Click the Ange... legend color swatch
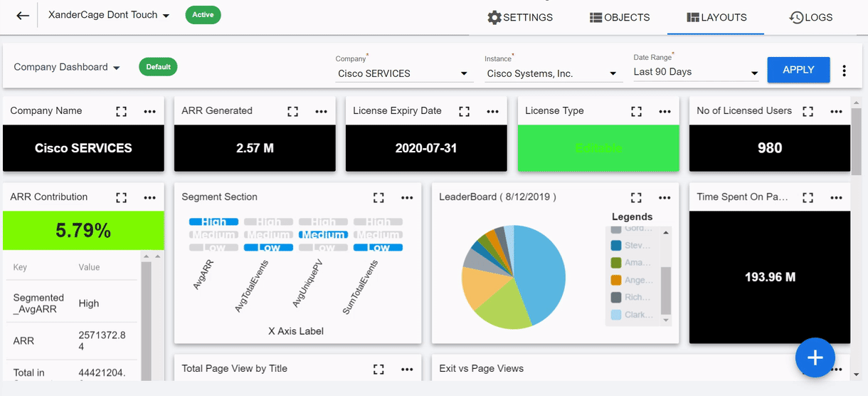 pos(616,280)
